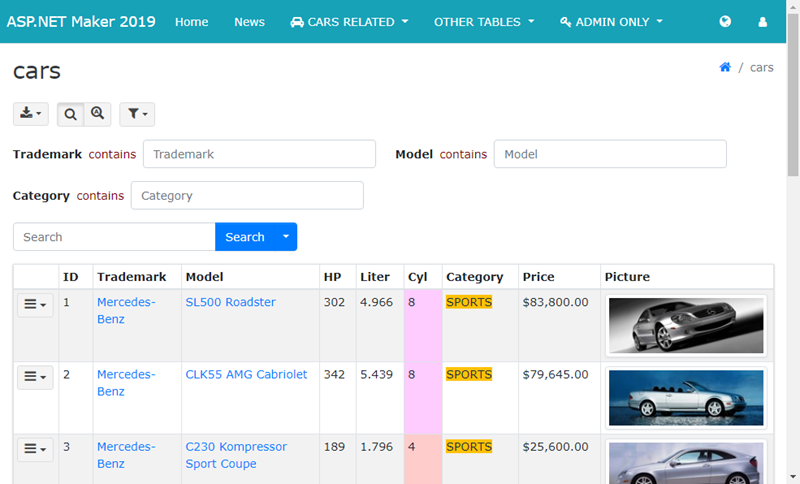Sort by the HP column header

(332, 276)
